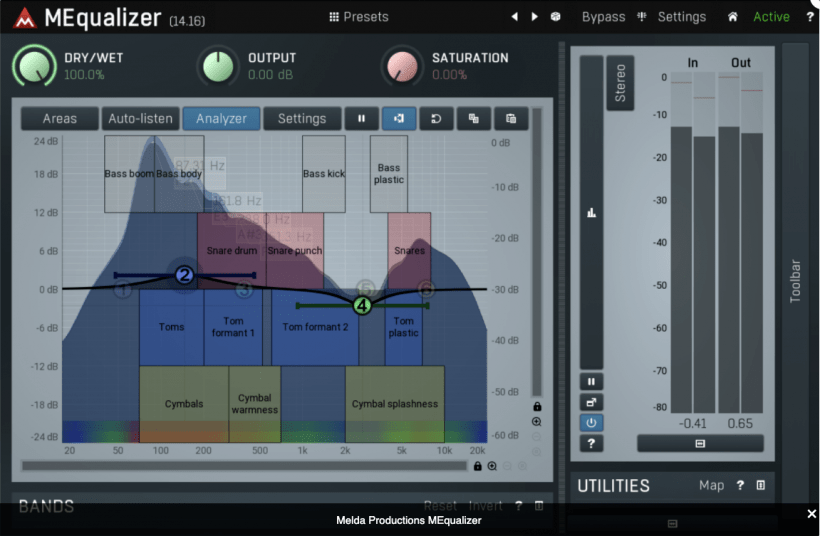Click the question mark in the Utilities header

740,485
